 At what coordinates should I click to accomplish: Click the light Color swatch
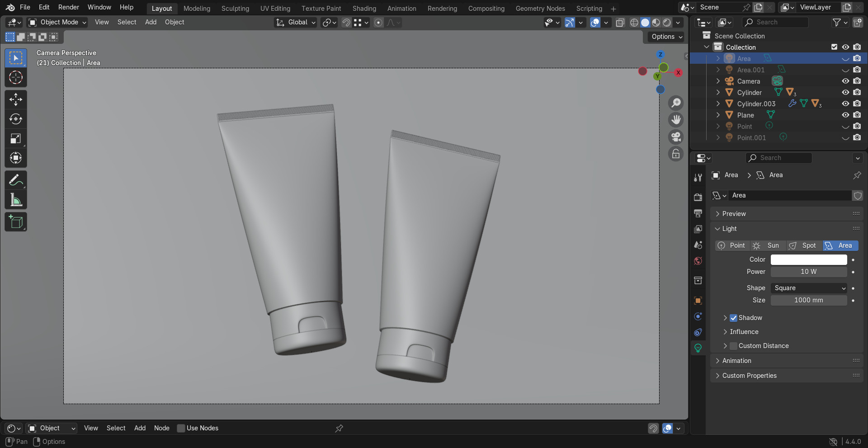pyautogui.click(x=809, y=259)
